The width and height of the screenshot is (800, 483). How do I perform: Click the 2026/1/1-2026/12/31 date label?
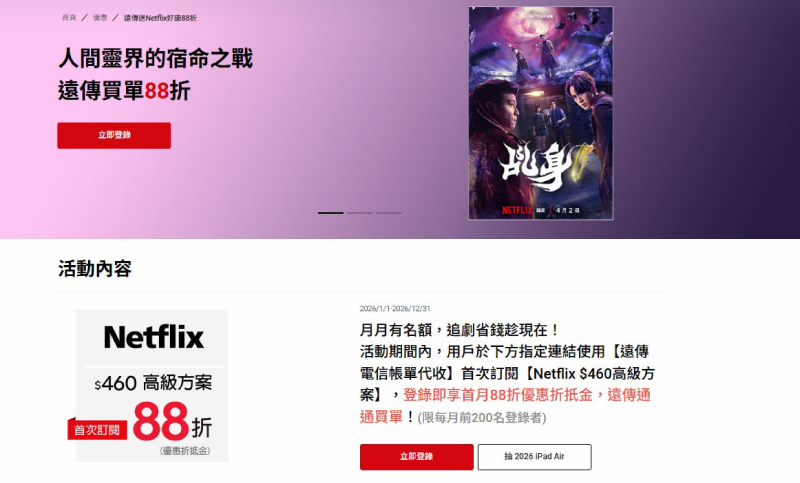coord(395,309)
